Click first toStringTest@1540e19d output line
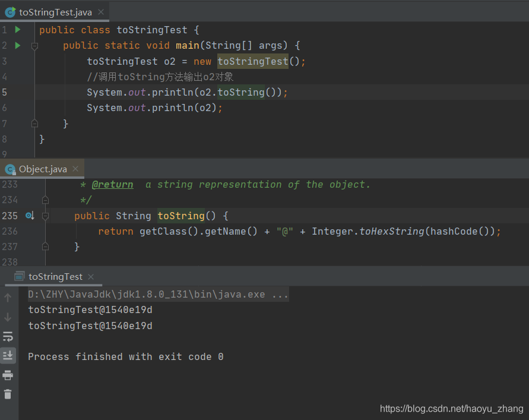The image size is (529, 420). pyautogui.click(x=90, y=310)
